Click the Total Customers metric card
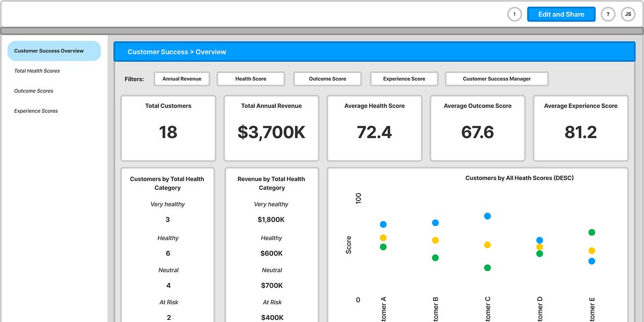This screenshot has height=322, width=644. 168,128
